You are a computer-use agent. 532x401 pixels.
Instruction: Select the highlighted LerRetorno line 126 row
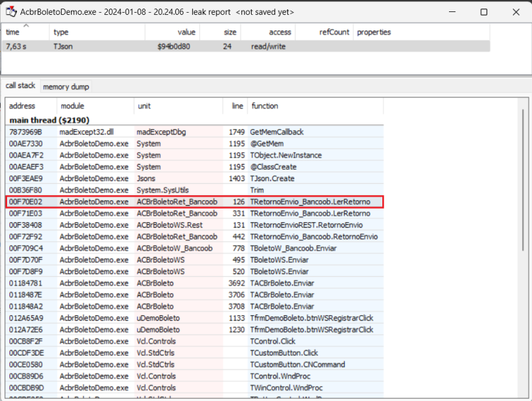pyautogui.click(x=194, y=202)
